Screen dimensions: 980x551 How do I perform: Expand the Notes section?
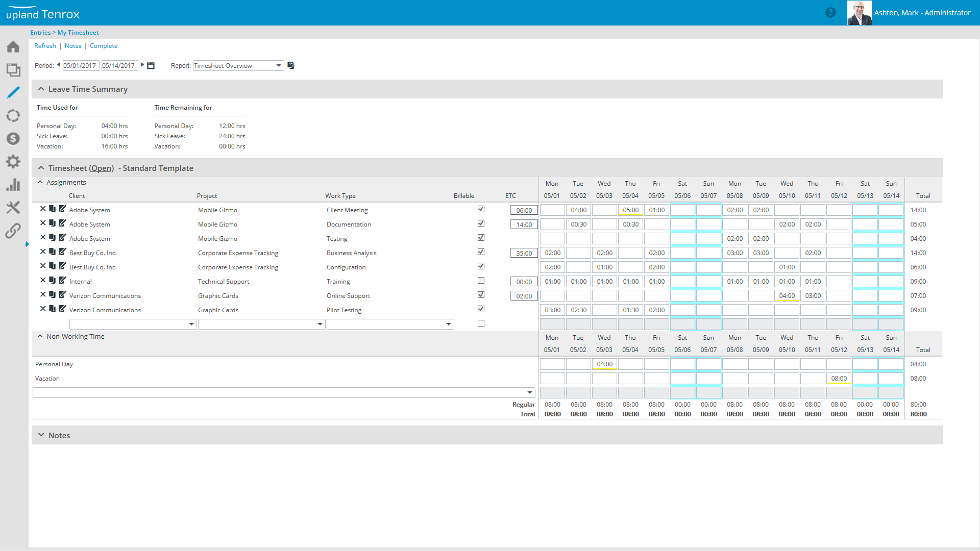click(41, 435)
